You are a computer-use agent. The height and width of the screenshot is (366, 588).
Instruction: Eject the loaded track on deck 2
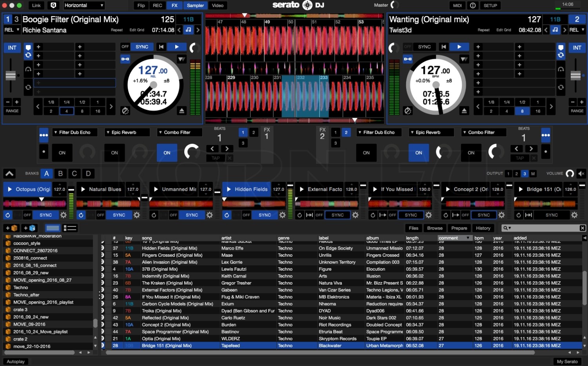click(465, 110)
